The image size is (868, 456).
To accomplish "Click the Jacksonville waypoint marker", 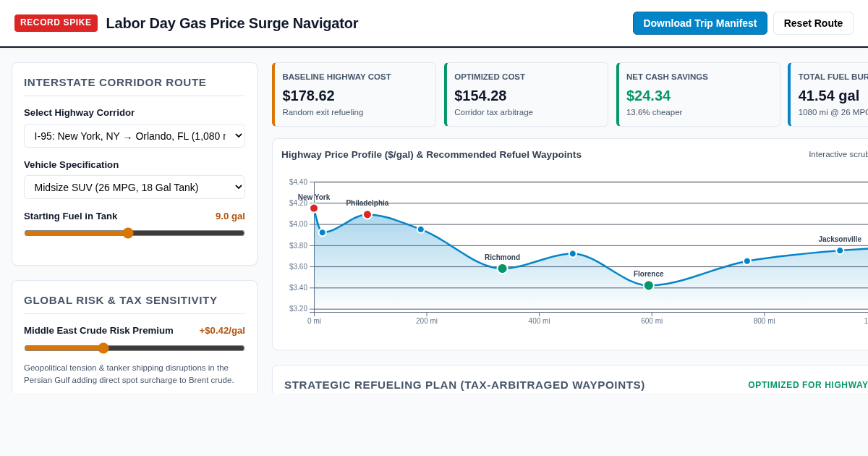I will (840, 250).
